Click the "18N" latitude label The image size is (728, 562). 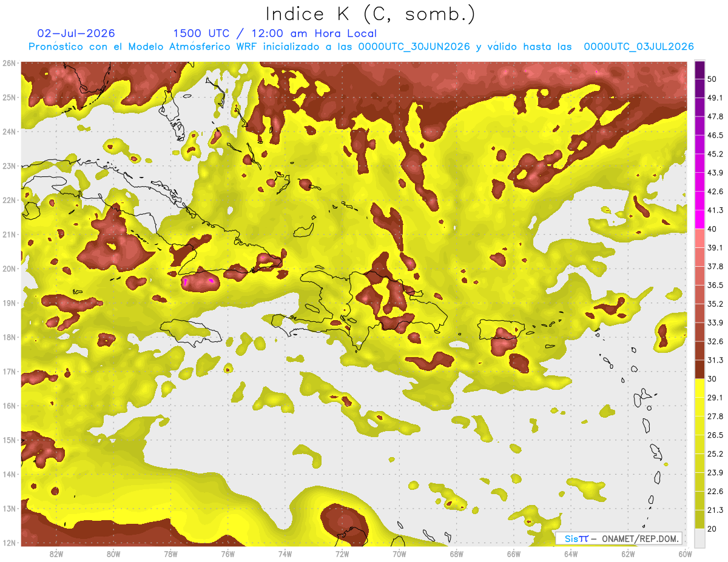(x=8, y=337)
